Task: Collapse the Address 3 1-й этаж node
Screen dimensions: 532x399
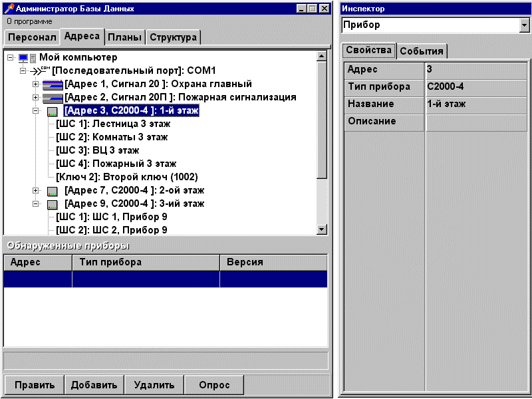Action: coord(36,111)
